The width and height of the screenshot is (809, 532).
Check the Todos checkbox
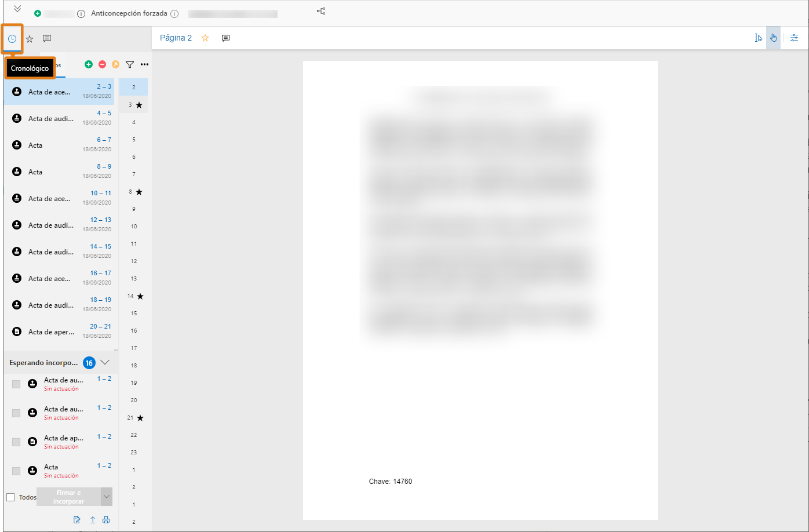pos(10,497)
